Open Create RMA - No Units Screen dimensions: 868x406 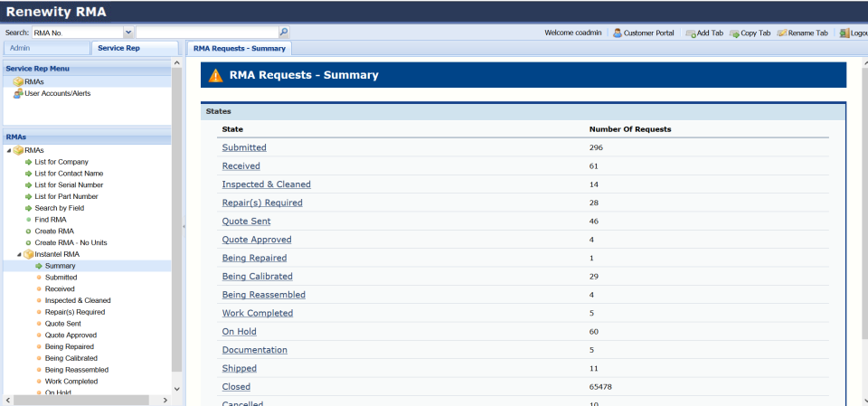(71, 243)
